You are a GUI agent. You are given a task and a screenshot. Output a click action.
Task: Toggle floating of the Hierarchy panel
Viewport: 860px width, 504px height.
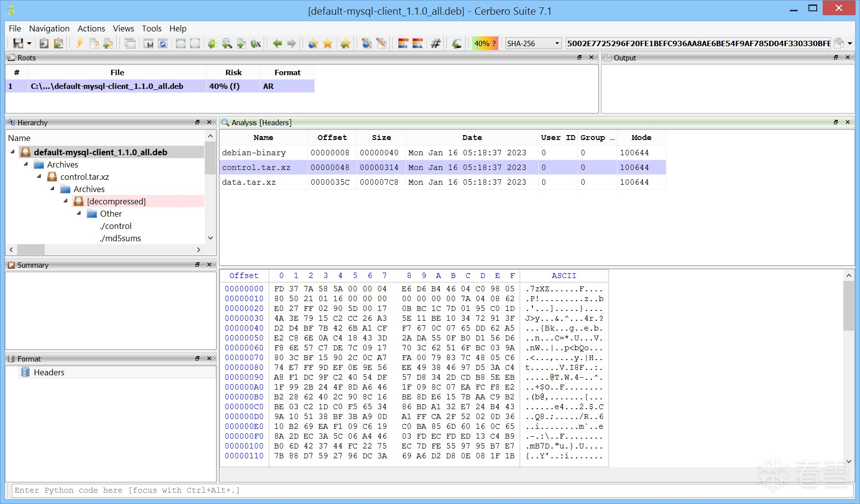[197, 122]
